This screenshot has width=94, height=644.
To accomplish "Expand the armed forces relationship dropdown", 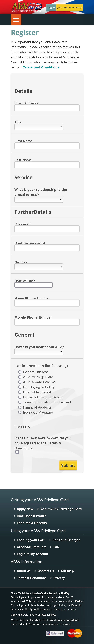I will pos(39,199).
